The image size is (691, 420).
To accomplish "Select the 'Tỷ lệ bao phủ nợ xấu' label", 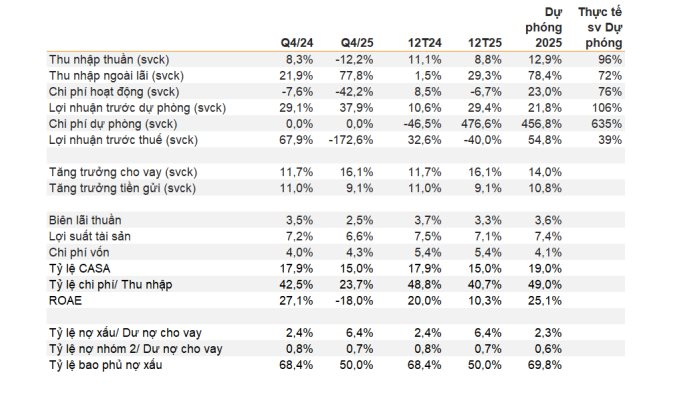I will (103, 366).
